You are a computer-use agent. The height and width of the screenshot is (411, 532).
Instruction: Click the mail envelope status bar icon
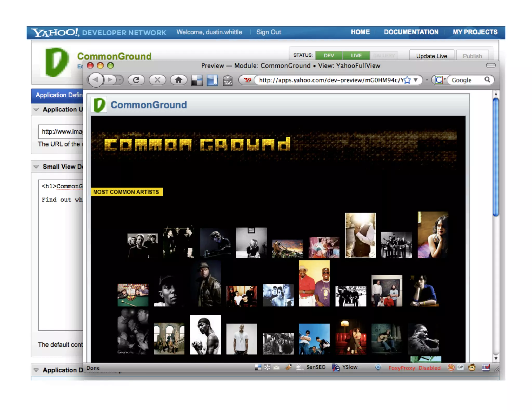[276, 367]
